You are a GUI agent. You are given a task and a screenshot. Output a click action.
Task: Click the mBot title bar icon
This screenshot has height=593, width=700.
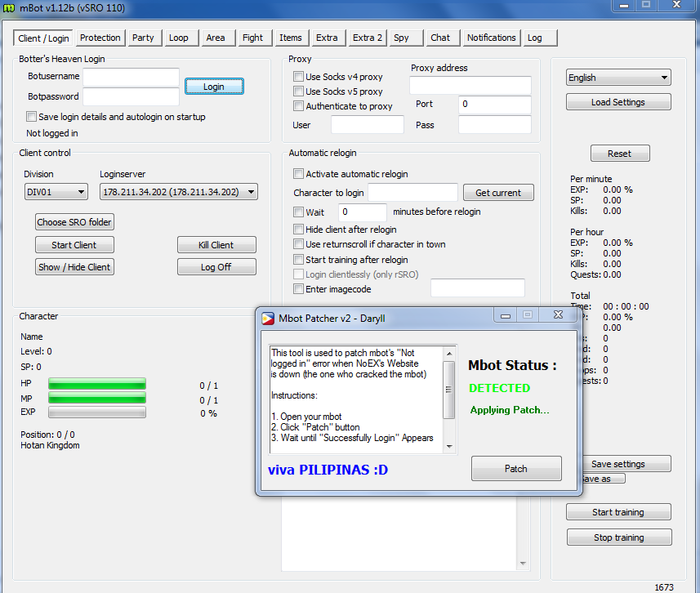coord(8,8)
